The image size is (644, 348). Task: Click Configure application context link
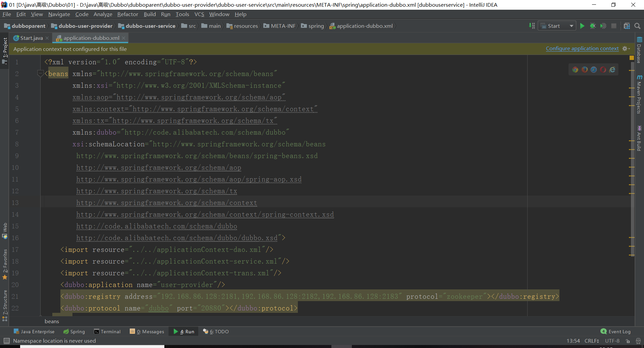point(582,49)
